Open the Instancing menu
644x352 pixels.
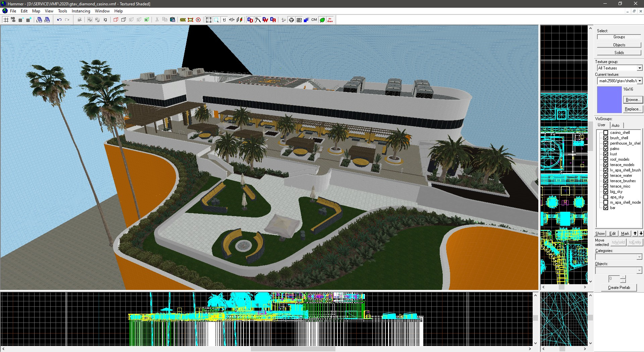click(x=81, y=11)
